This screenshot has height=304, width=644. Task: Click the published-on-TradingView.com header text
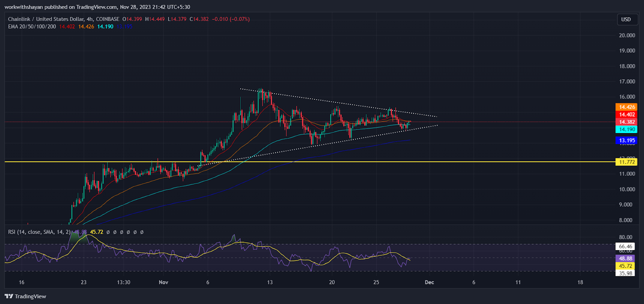(97, 7)
